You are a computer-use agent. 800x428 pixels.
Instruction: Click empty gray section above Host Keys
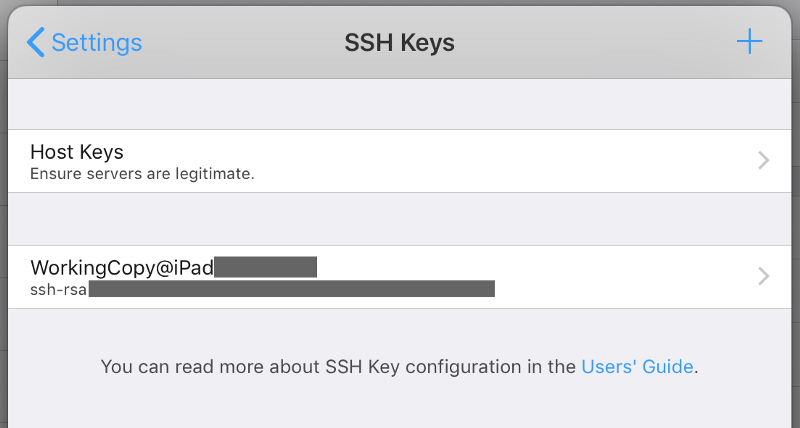[399, 104]
